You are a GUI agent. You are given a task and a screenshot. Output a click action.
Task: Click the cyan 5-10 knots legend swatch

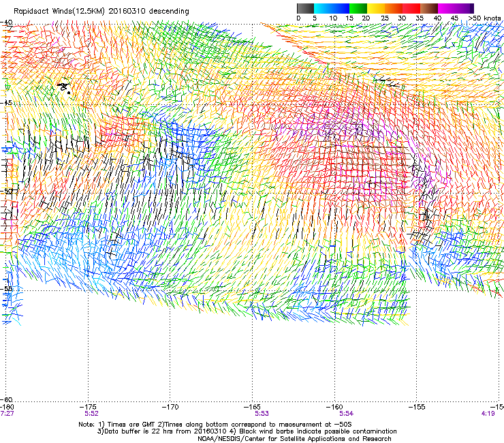pos(323,8)
